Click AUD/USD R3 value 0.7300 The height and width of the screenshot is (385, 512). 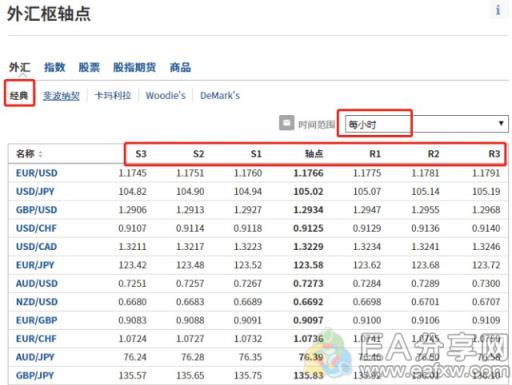pos(486,283)
